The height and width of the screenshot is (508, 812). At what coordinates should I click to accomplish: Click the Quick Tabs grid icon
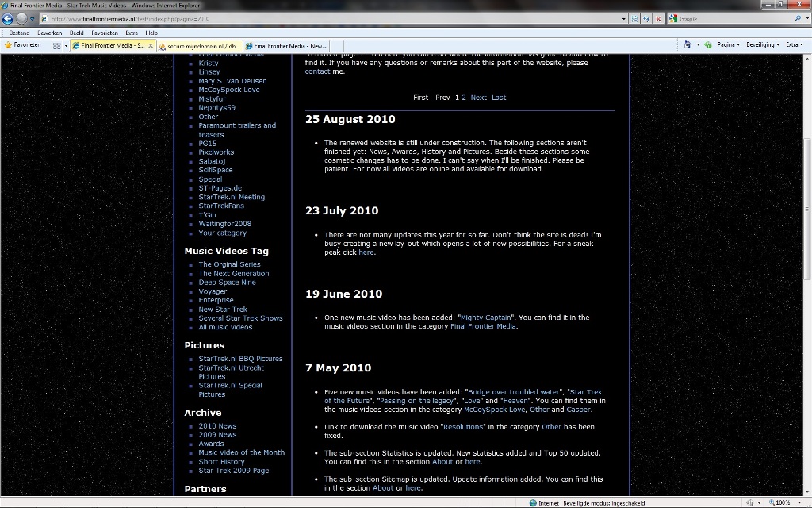(x=57, y=45)
